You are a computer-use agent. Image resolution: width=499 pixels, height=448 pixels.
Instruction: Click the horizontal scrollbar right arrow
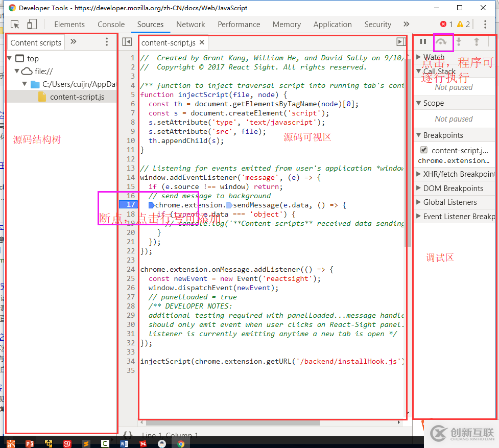[x=399, y=422]
